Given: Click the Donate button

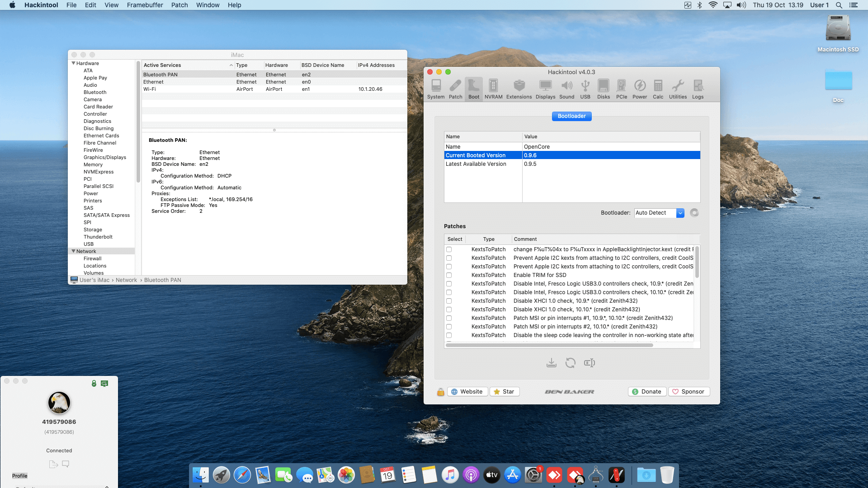Looking at the screenshot, I should [647, 392].
